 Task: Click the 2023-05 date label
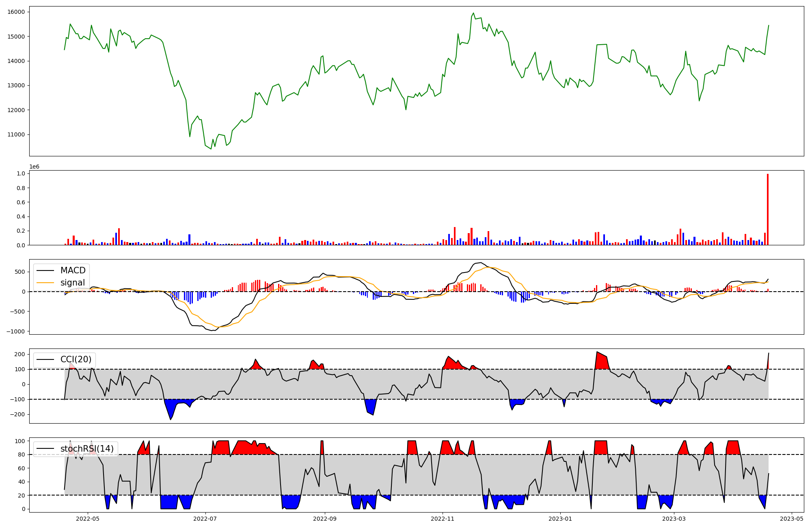tap(792, 518)
